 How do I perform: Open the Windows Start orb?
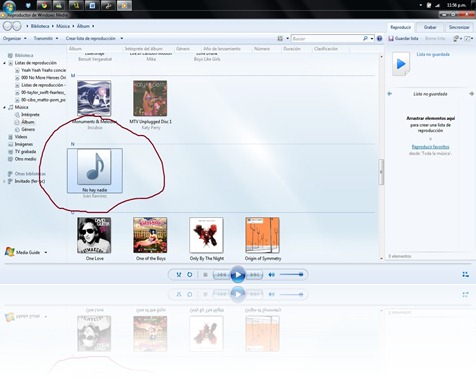click(x=9, y=6)
